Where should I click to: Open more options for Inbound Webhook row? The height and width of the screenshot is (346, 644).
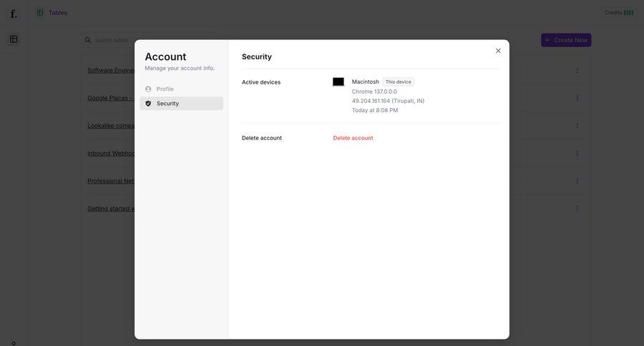[x=577, y=153]
